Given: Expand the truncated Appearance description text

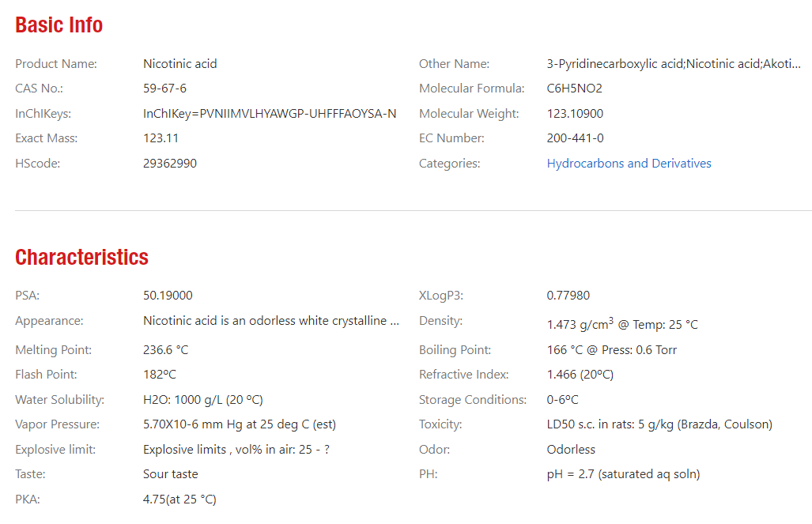Looking at the screenshot, I should coord(271,321).
